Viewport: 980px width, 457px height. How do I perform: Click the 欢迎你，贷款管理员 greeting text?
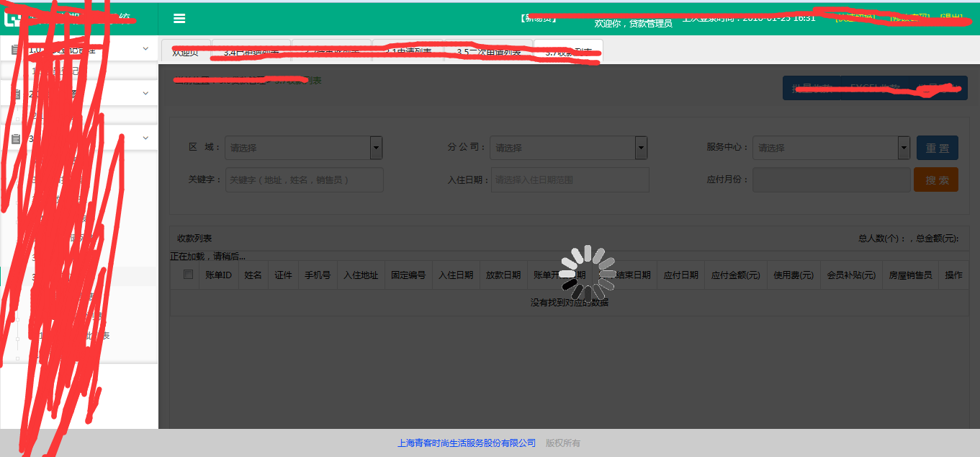(x=633, y=24)
